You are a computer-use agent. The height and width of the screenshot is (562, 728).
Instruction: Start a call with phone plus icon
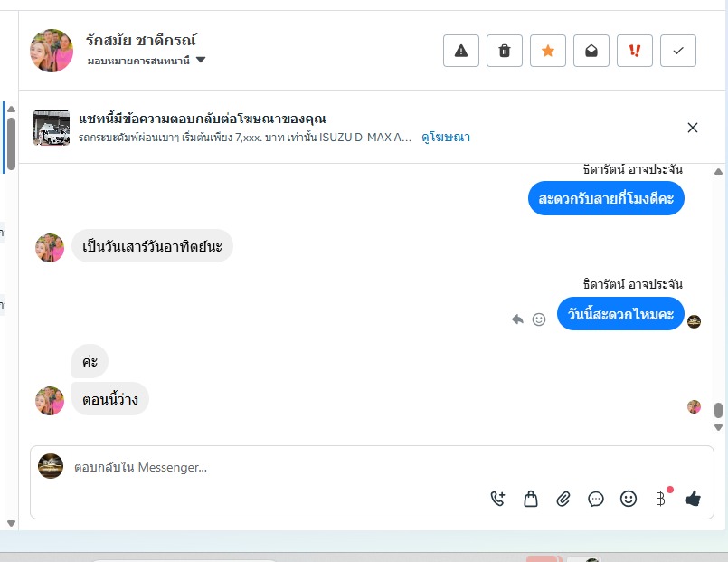[497, 499]
